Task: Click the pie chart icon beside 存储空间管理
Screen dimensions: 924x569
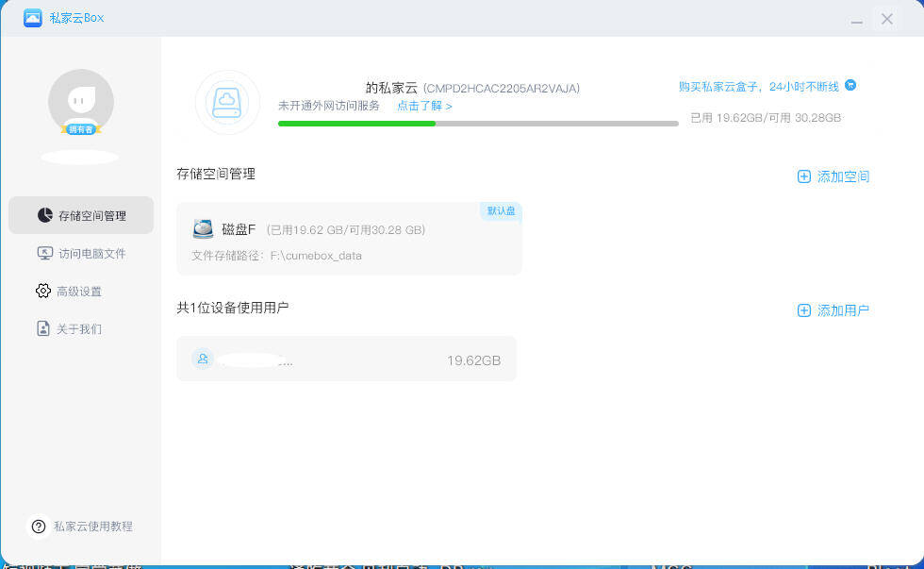Action: pyautogui.click(x=45, y=215)
